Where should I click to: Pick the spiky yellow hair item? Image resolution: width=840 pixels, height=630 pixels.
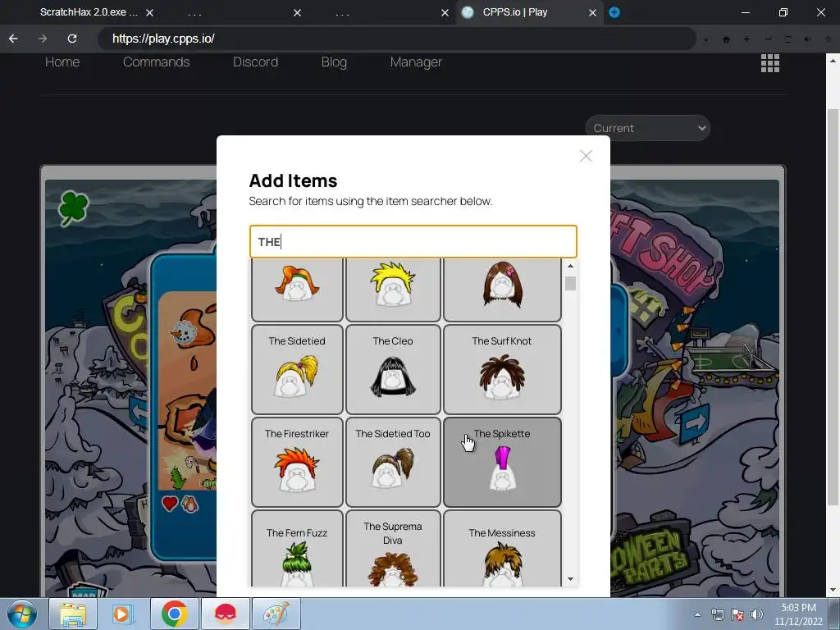point(393,290)
